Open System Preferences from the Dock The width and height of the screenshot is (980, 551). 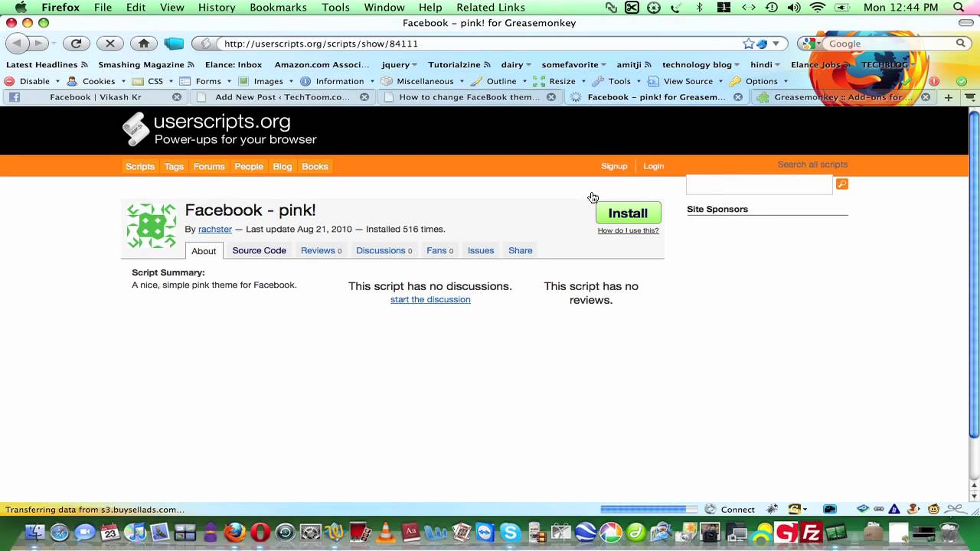[310, 533]
